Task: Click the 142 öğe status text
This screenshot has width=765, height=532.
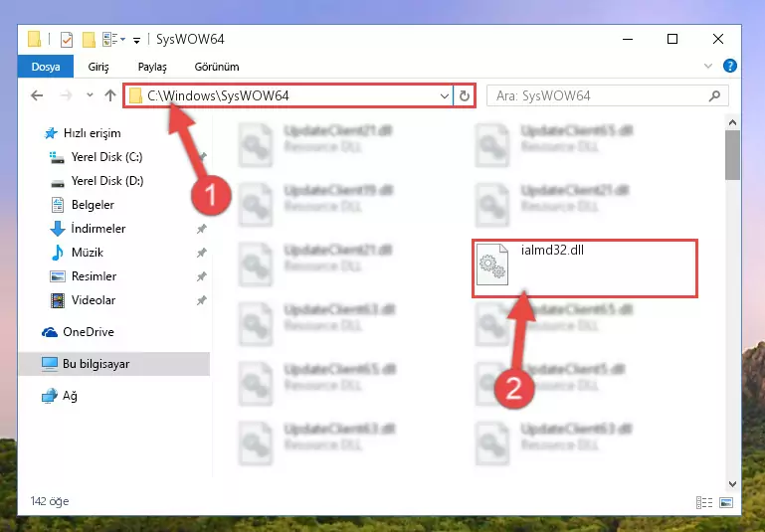Action: point(50,501)
